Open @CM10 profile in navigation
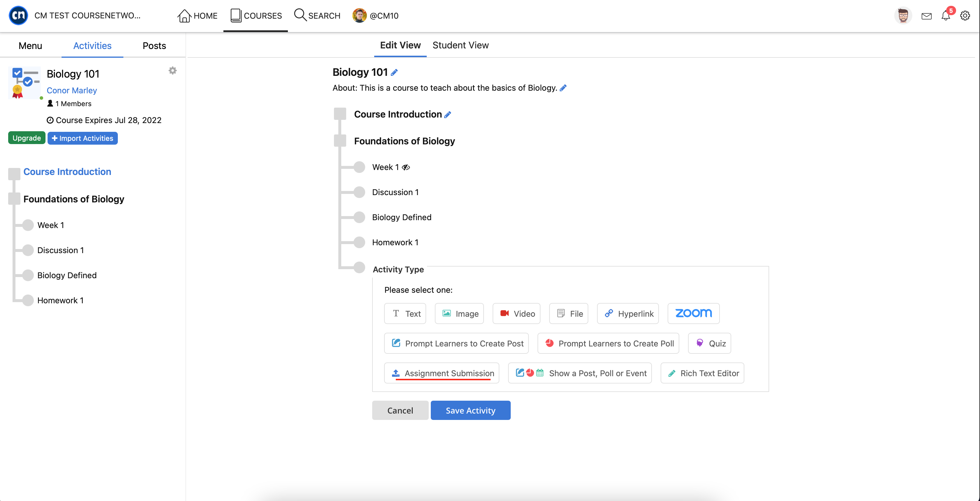 point(375,15)
